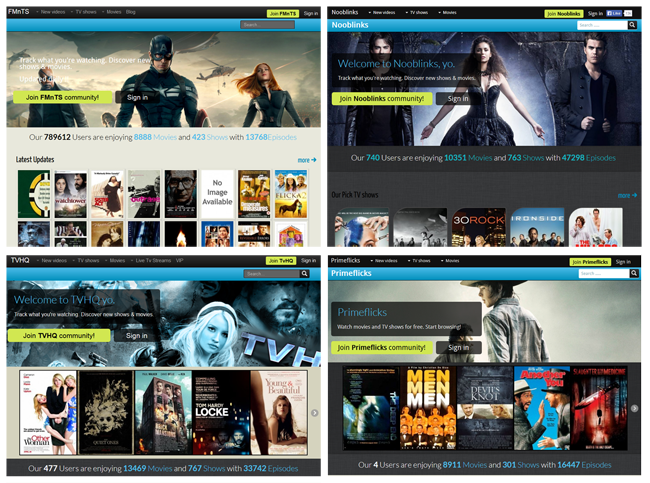The image size is (650, 483).
Task: Open the Locke poster on TVHQ
Action: [221, 413]
